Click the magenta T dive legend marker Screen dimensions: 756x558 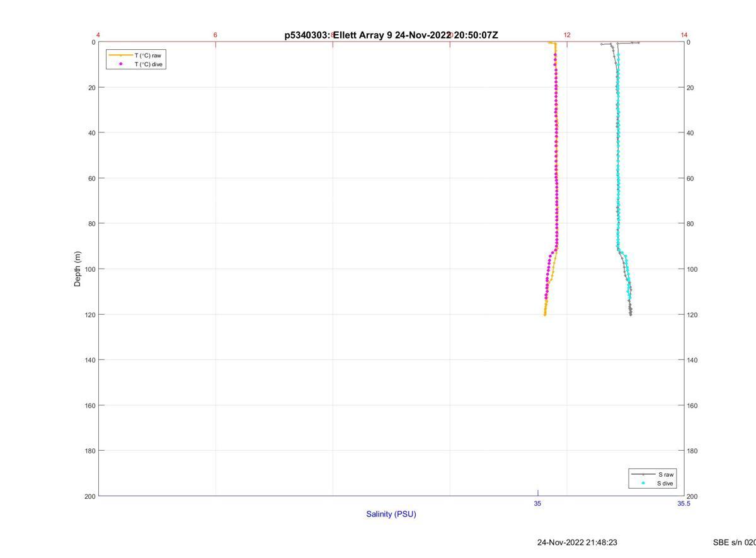click(121, 64)
